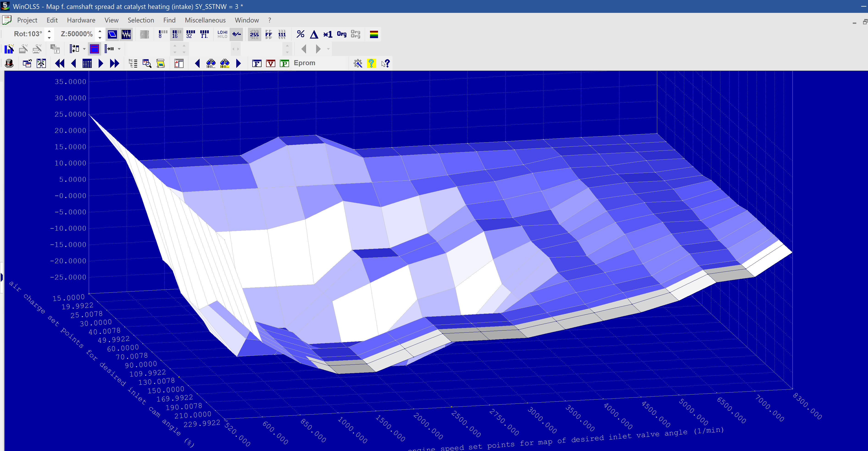Increase rotation angle with Rot up arrow

tap(49, 31)
